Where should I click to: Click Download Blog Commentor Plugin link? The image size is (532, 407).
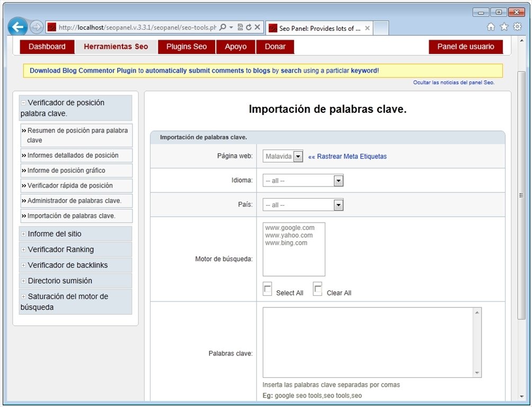click(x=83, y=70)
